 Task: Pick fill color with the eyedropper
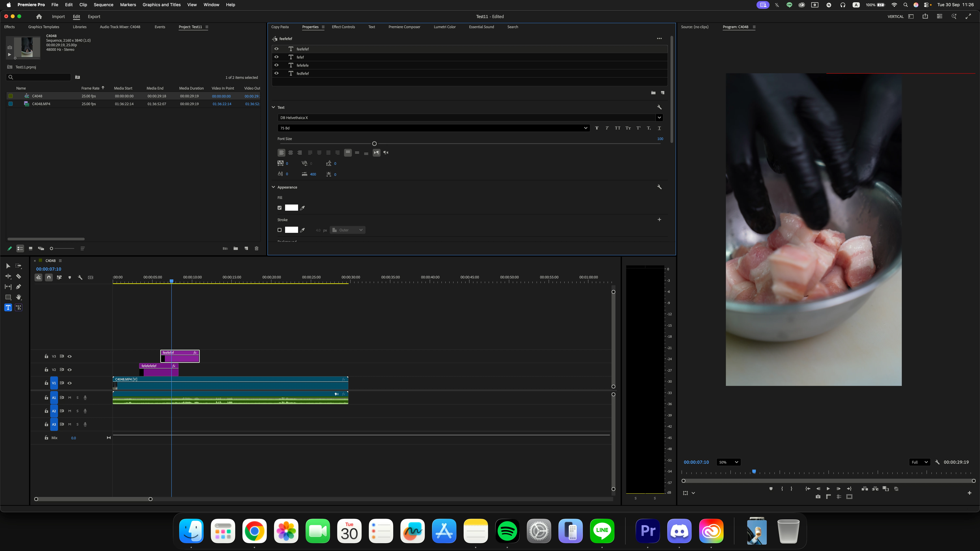click(x=303, y=208)
